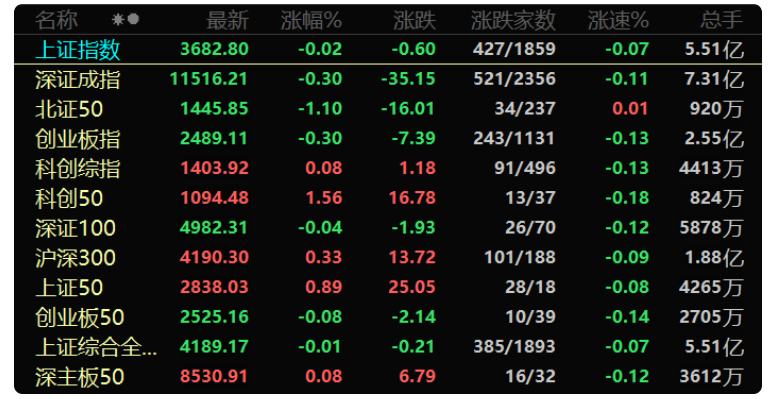Click the 总手 column header
Viewport: 774px width, 399px height.
[x=722, y=20]
